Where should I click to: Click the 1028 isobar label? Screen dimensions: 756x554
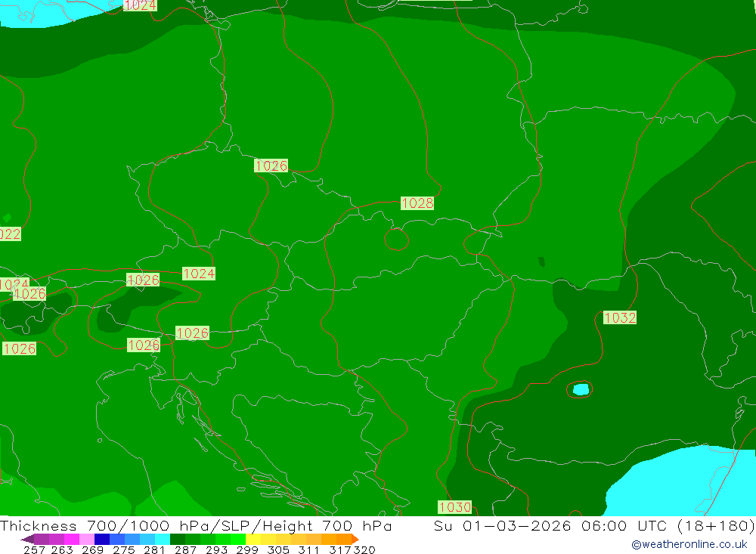pyautogui.click(x=417, y=203)
